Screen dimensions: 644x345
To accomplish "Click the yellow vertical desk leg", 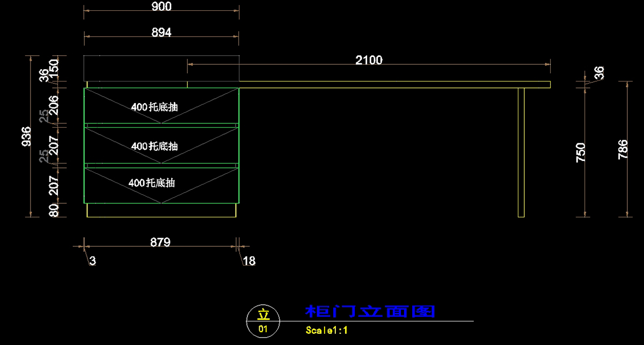I will (521, 152).
